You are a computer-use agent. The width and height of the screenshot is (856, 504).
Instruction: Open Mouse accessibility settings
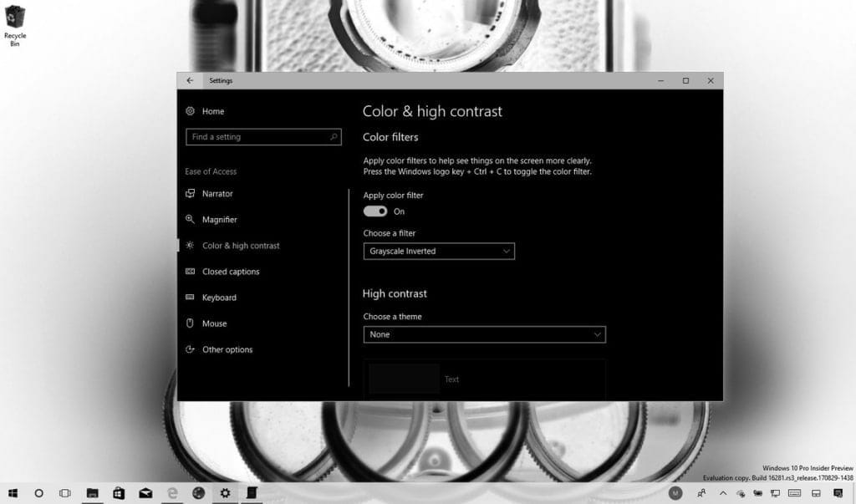[214, 323]
